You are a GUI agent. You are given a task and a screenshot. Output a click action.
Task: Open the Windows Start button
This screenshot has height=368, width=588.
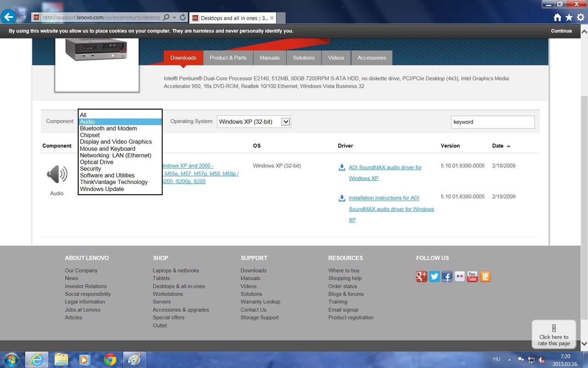[11, 359]
